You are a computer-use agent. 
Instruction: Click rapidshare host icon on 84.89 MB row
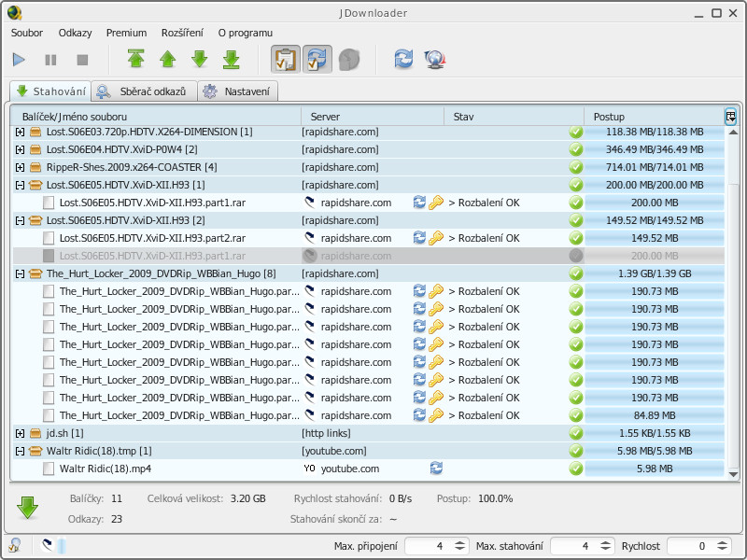310,415
